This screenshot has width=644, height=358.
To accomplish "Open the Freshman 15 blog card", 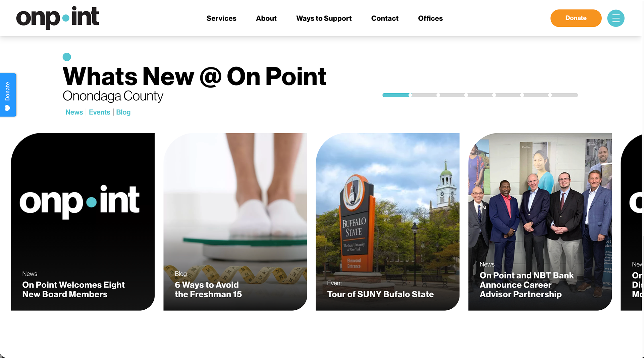I will 235,221.
